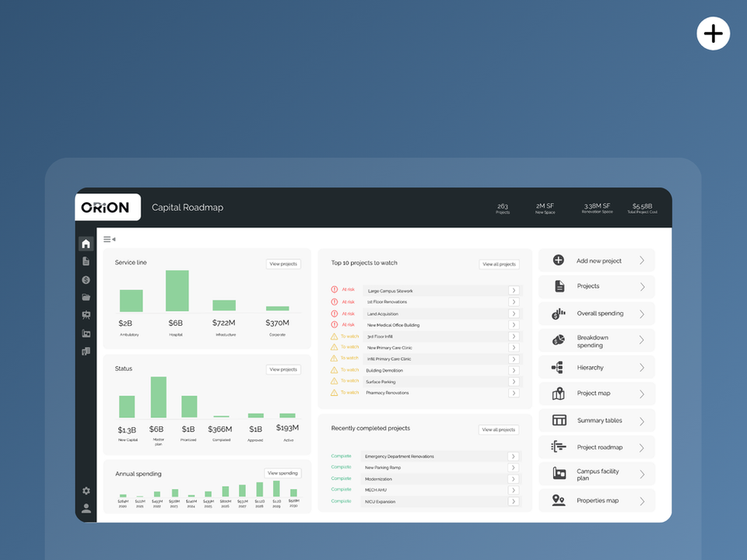Expand the Pharmacy Renovations row chevron
Image resolution: width=747 pixels, height=560 pixels.
click(x=514, y=393)
